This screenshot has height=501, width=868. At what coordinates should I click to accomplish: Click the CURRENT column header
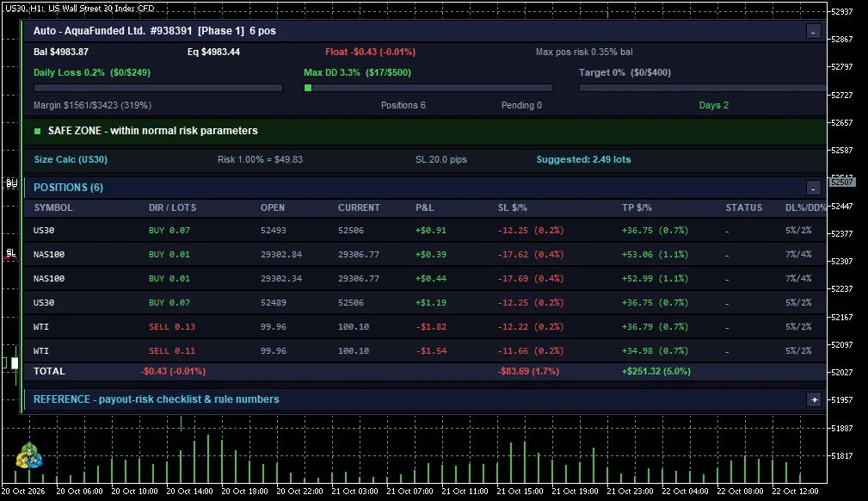359,207
